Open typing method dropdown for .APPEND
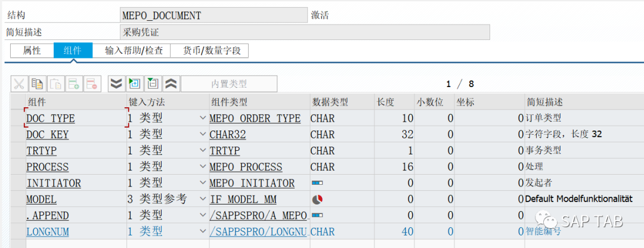This screenshot has width=644, height=248. [203, 215]
